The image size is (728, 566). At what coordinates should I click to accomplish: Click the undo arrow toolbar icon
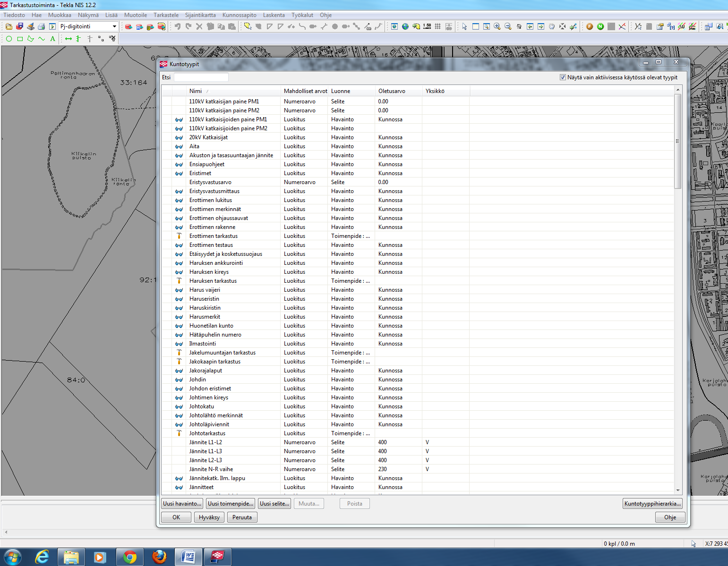coord(177,26)
